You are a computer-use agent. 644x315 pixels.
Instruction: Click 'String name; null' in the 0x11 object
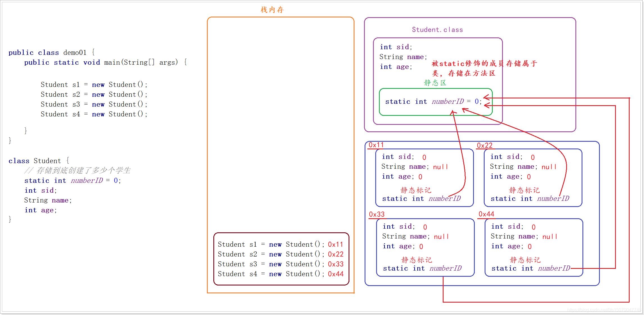(415, 167)
